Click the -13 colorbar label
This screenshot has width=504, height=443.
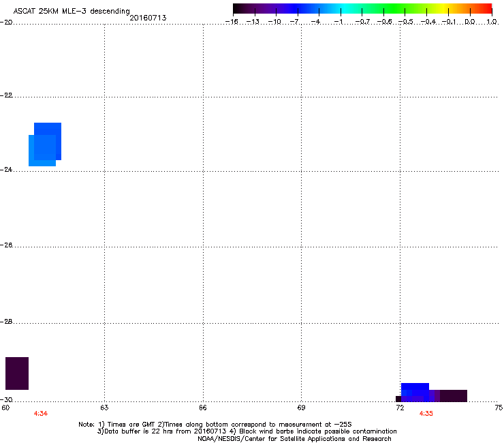pyautogui.click(x=253, y=22)
